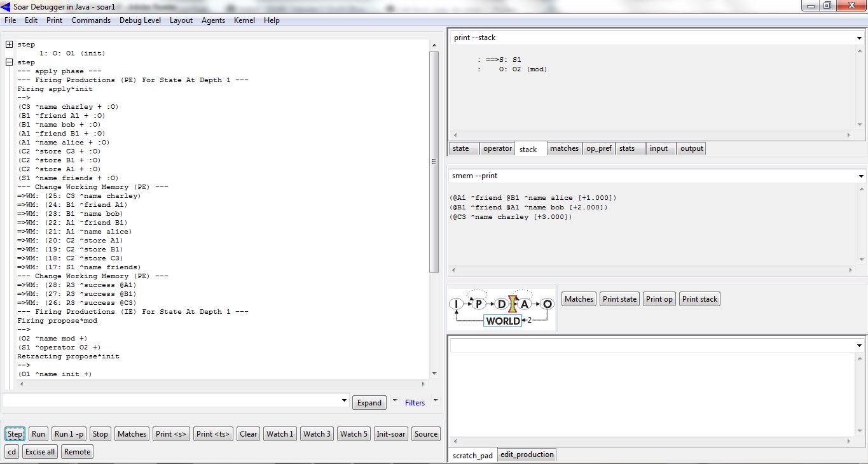
Task: Collapse the second step tree node
Action: point(9,62)
